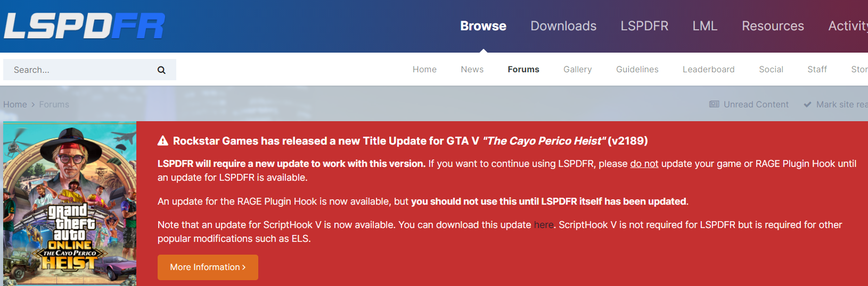This screenshot has width=868, height=286.
Task: Click the Home breadcrumb link
Action: (x=15, y=104)
